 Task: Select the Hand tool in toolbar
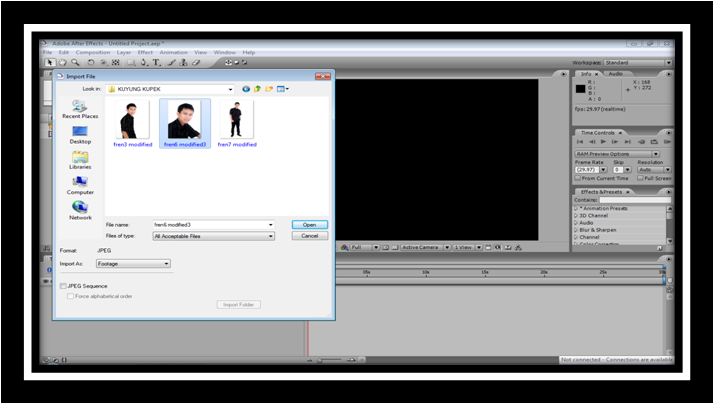(x=62, y=62)
